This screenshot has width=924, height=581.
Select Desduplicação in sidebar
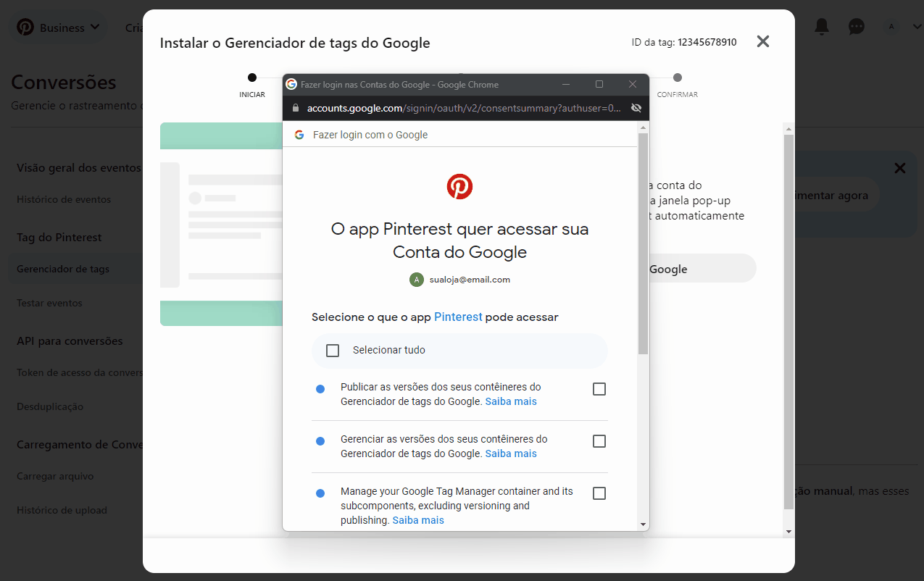tap(50, 406)
